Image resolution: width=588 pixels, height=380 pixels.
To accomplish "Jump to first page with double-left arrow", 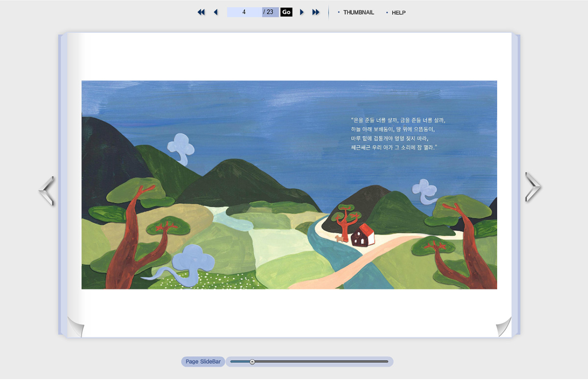I will click(201, 12).
